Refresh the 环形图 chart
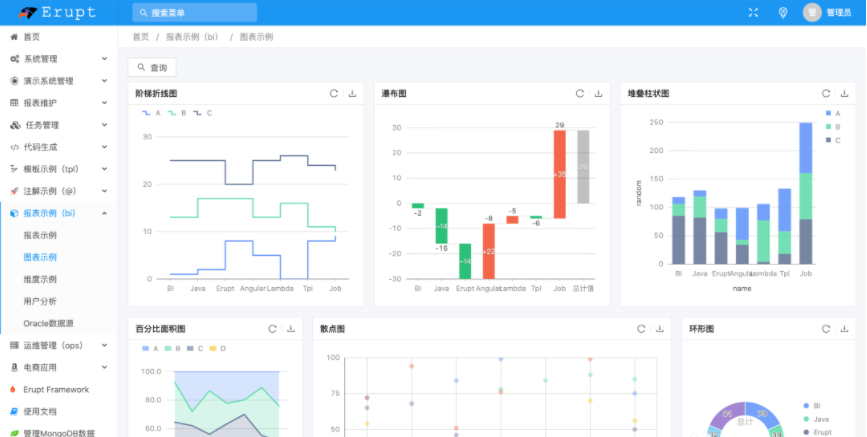This screenshot has width=867, height=437. (x=826, y=329)
